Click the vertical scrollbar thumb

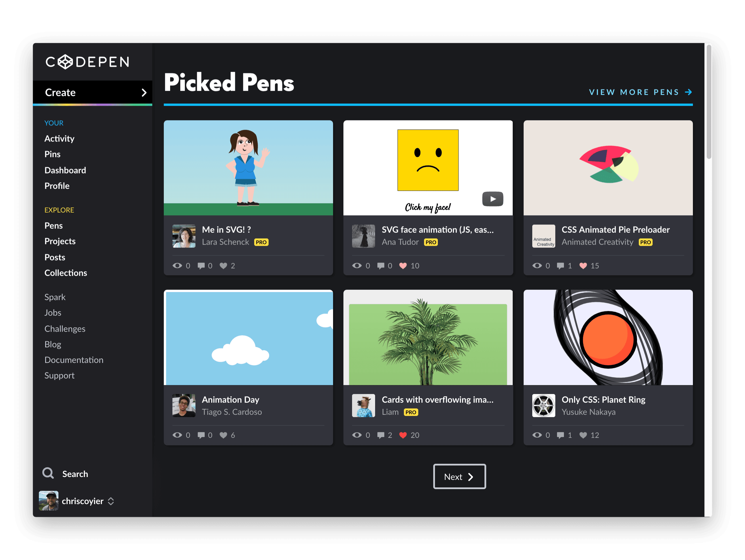(x=709, y=101)
